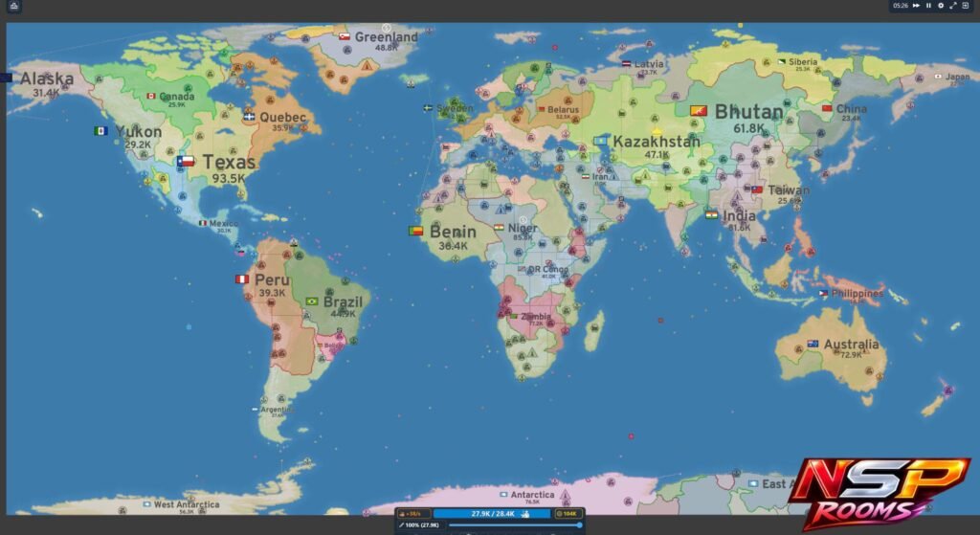Select the Peru flag icon
Image resolution: width=980 pixels, height=535 pixels.
[x=242, y=279]
